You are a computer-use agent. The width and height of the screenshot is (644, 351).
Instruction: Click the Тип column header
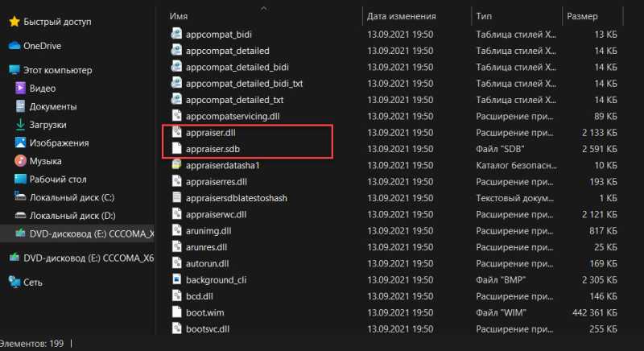point(484,16)
